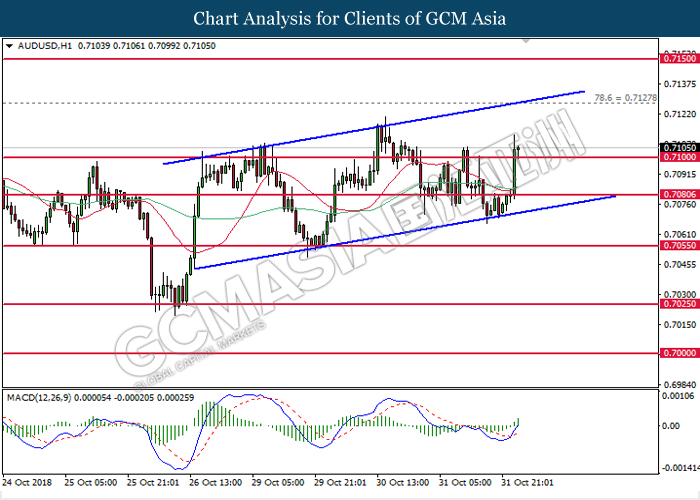The image size is (700, 500).
Task: Click the MACD 0.00 scale label
Action: click(671, 426)
